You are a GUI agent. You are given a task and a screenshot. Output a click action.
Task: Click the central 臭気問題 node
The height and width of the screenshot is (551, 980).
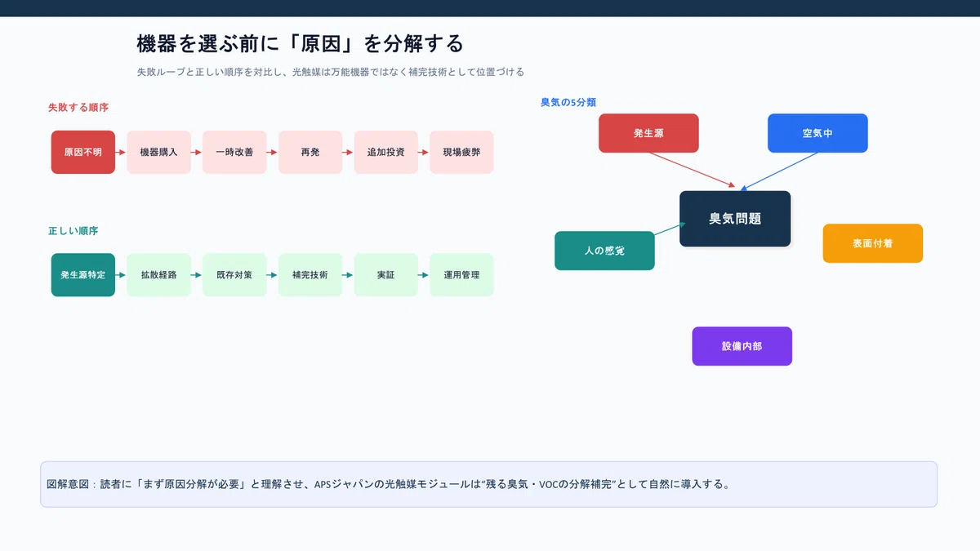[735, 219]
